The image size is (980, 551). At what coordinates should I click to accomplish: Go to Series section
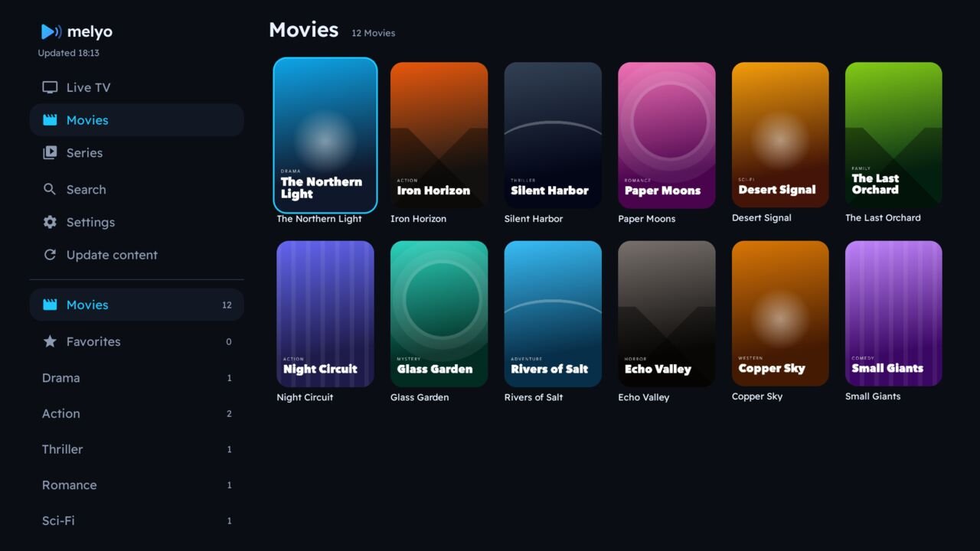point(137,153)
